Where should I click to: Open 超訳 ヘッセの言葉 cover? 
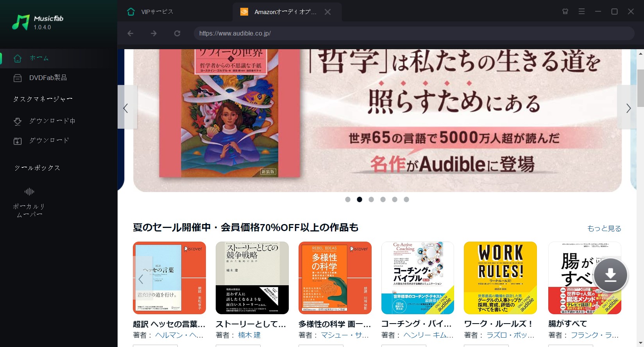[x=169, y=278]
